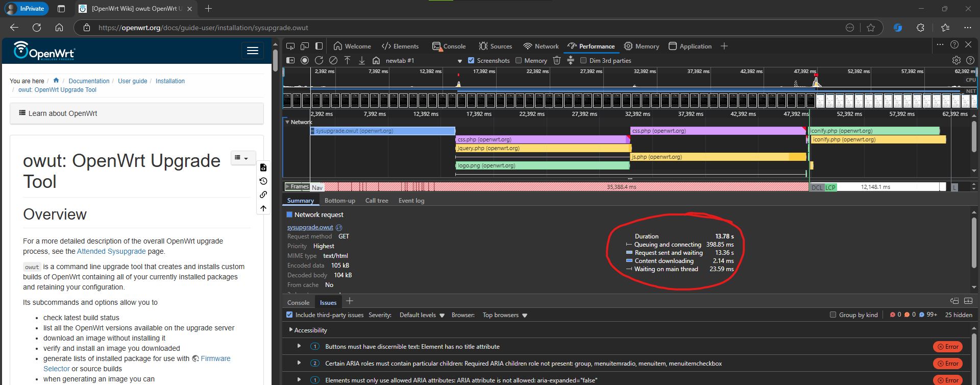Start recording a performance profile
Viewport: 980px width, 385px height.
305,60
